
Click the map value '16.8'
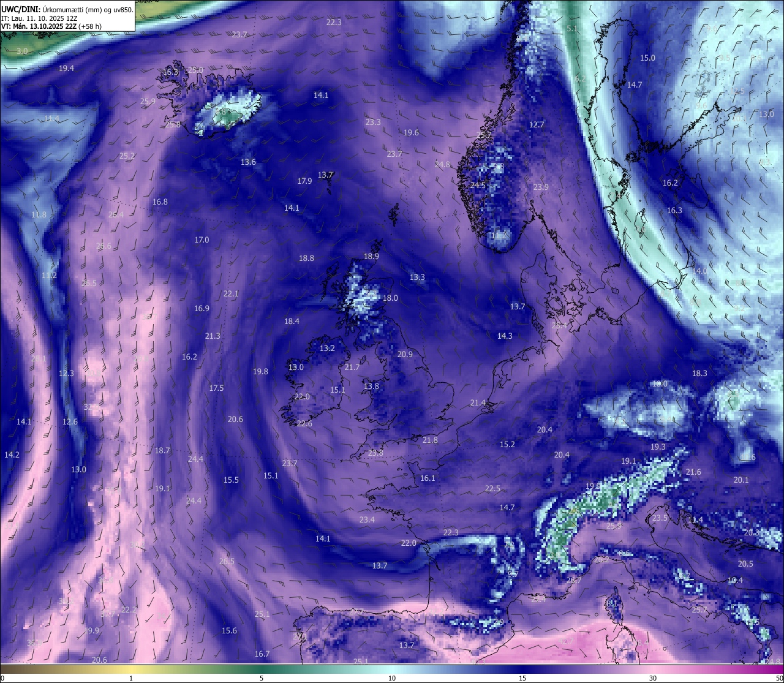point(160,202)
